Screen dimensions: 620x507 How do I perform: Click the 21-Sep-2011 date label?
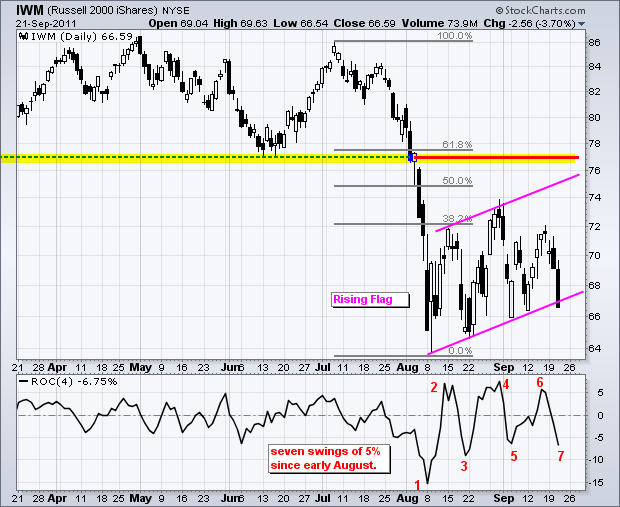click(46, 24)
